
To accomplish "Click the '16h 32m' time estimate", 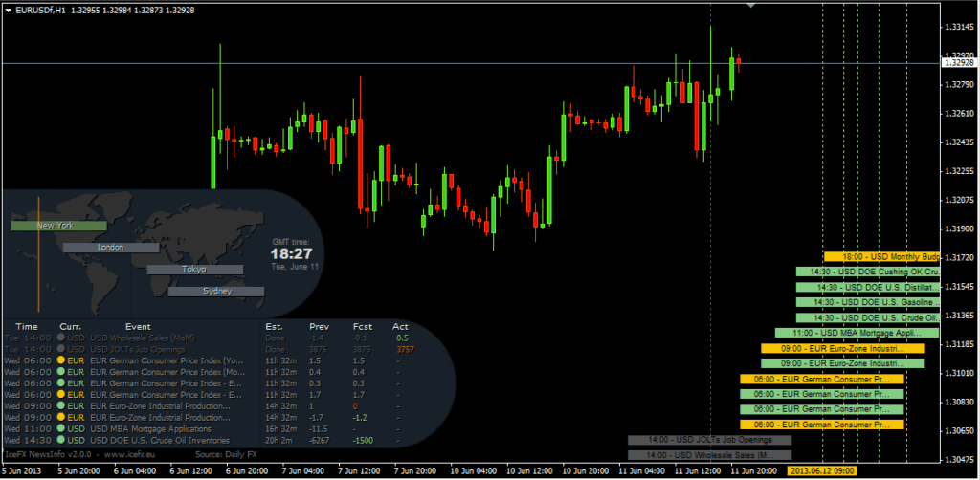I will tap(280, 429).
